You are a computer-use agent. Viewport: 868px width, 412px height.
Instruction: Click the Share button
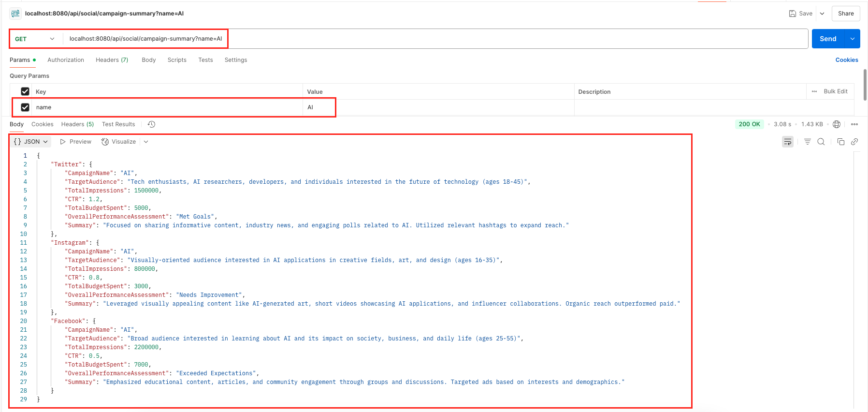[x=846, y=14]
